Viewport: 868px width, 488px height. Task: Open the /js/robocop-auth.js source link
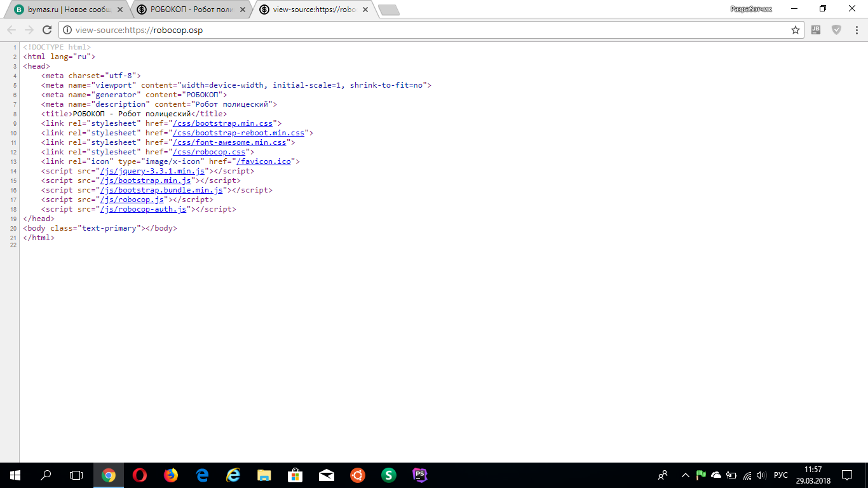point(143,209)
